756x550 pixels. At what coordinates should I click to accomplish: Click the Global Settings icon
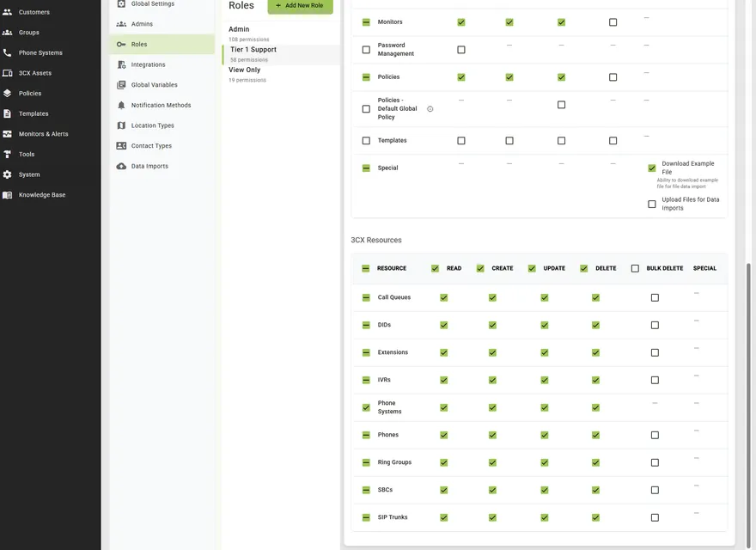pos(121,3)
